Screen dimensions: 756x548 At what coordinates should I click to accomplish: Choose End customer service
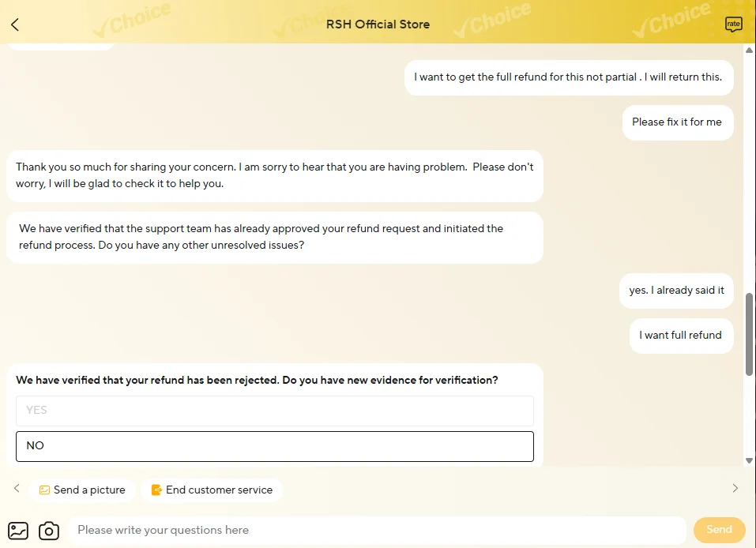(x=212, y=490)
